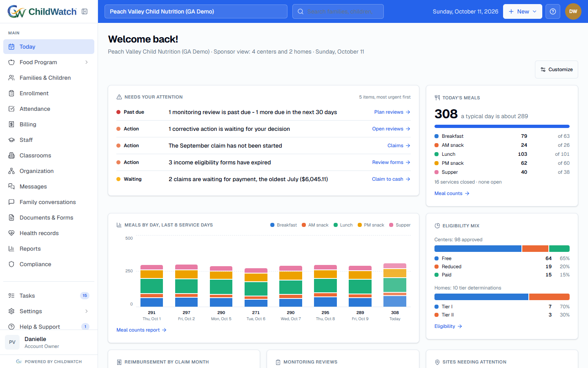The height and width of the screenshot is (368, 588).
Task: Click the Today's Meals blue progress bar
Action: (502, 126)
